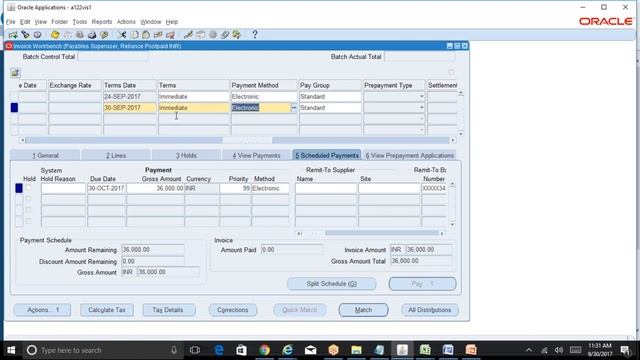The image size is (640, 360).
Task: Switch to the 3 Holds tab
Action: [x=186, y=155]
